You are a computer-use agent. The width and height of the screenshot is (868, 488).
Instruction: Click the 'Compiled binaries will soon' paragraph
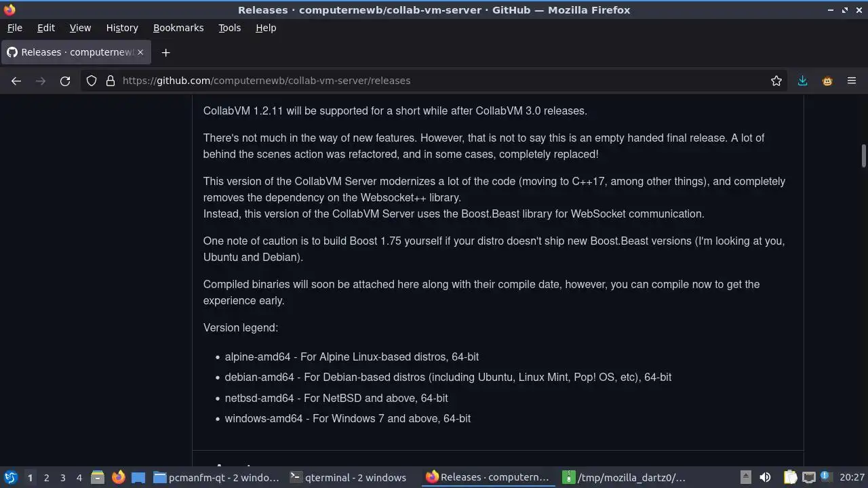tap(481, 292)
